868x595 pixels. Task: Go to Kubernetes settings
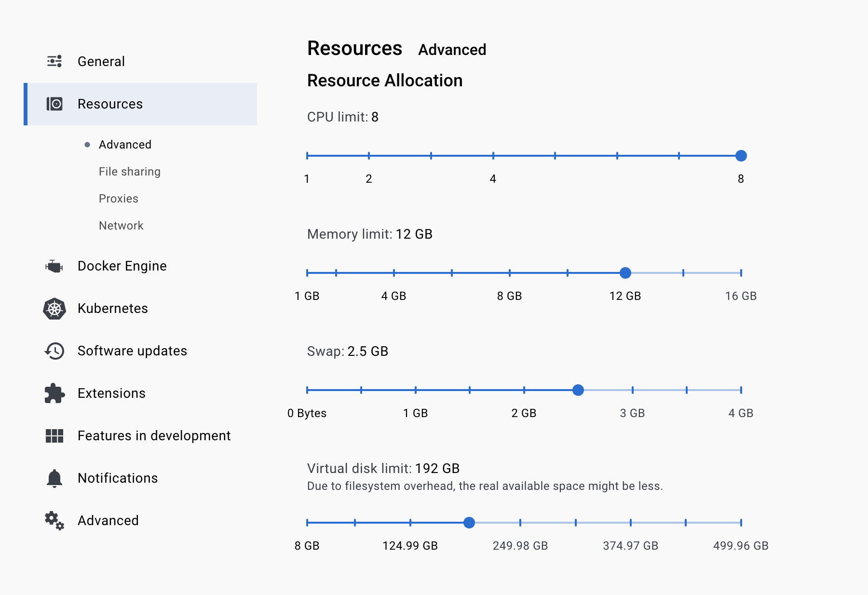click(x=140, y=309)
